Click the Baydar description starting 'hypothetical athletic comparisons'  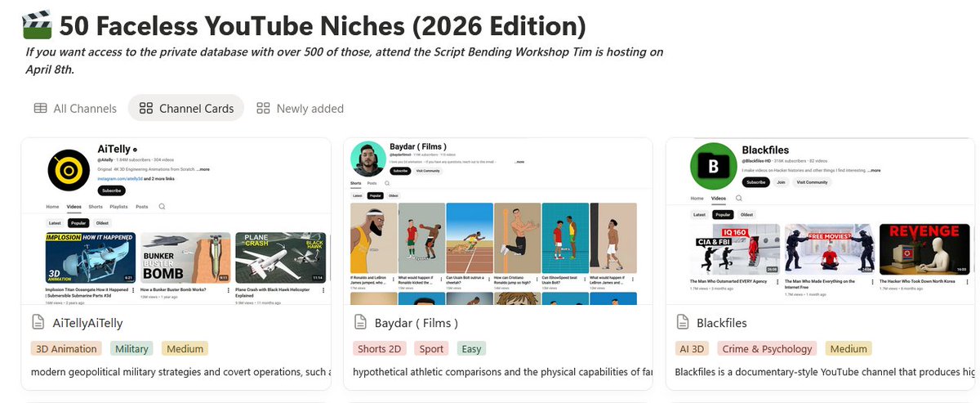click(502, 372)
